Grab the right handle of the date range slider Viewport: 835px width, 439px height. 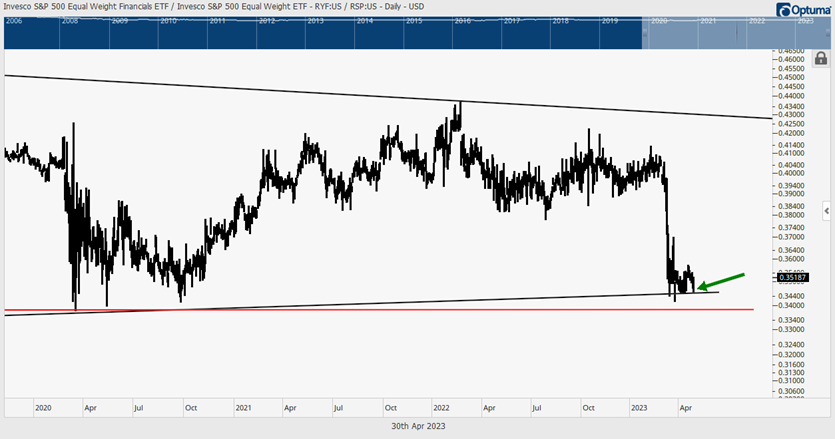[x=828, y=33]
